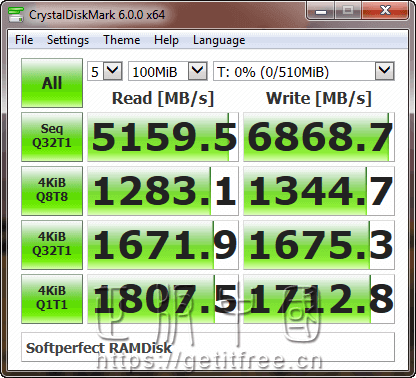Screen dimensions: 416x378
Task: Click the Softperfect RAMDisk comment field
Action: (208, 347)
